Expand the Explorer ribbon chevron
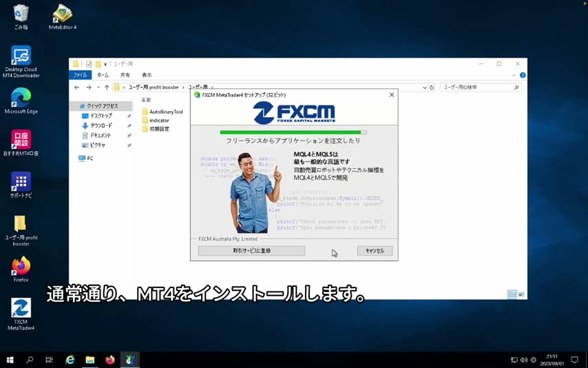This screenshot has width=588, height=368. coord(514,75)
